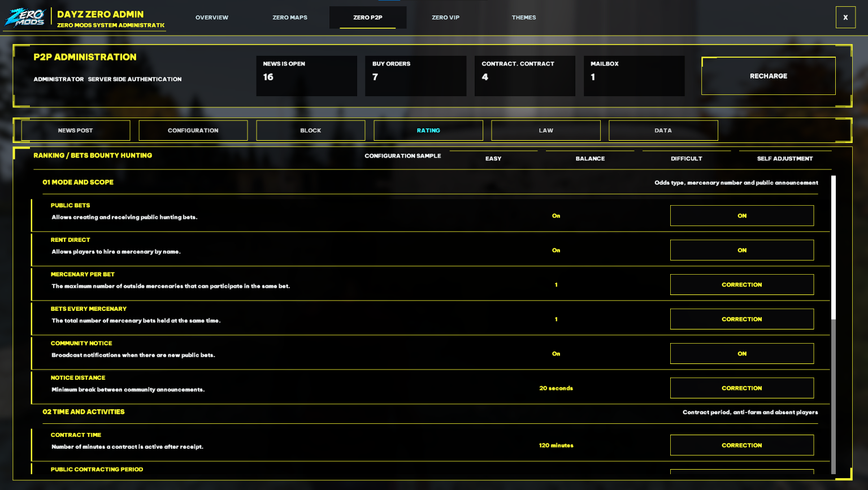Click the '02 TIME AND ACTIVITIES' heading
Screen dimensions: 868x490
coord(84,412)
